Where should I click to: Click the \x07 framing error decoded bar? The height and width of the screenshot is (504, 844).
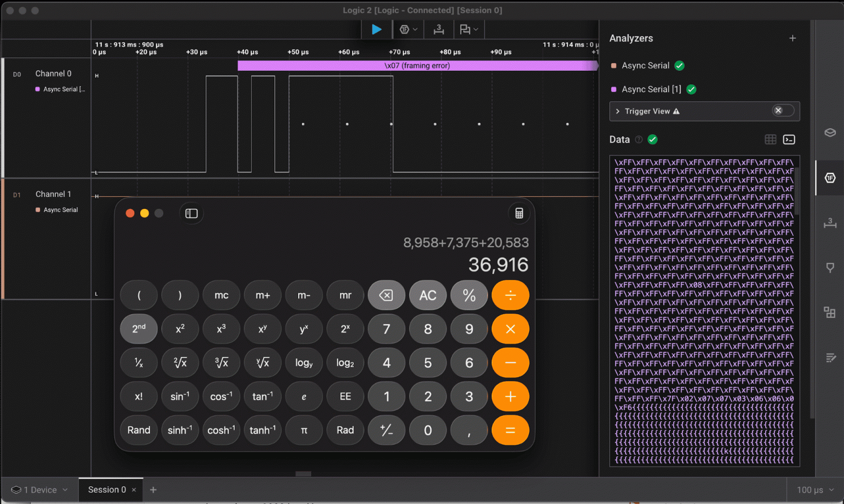click(x=417, y=65)
